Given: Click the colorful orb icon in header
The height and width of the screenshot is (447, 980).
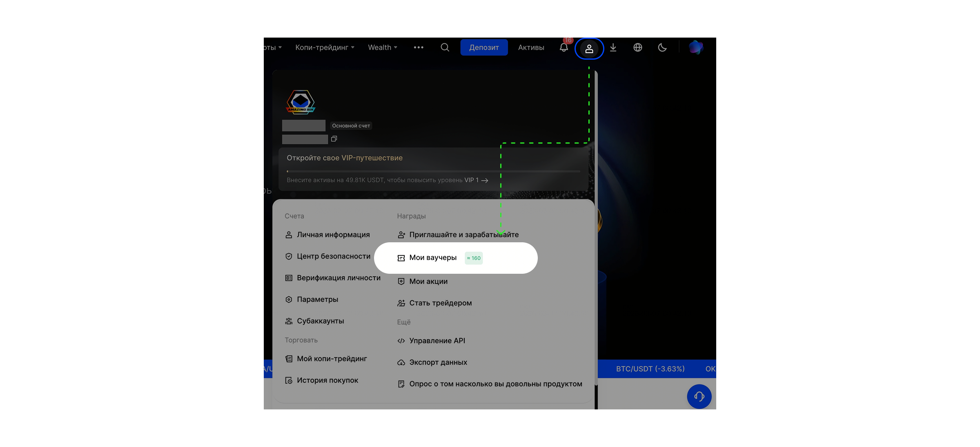Looking at the screenshot, I should 695,47.
